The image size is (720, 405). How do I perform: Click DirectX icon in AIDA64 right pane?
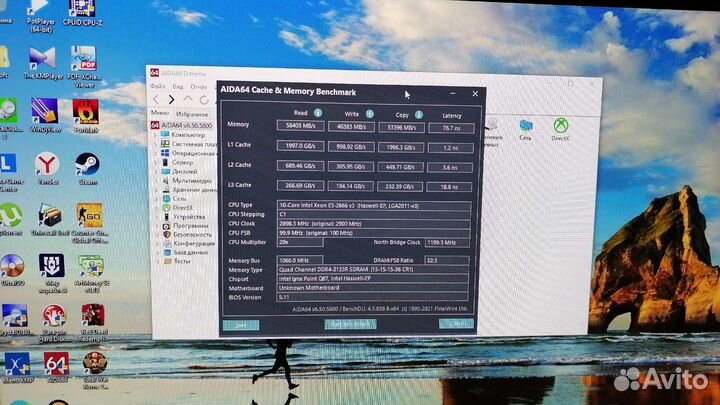[561, 129]
